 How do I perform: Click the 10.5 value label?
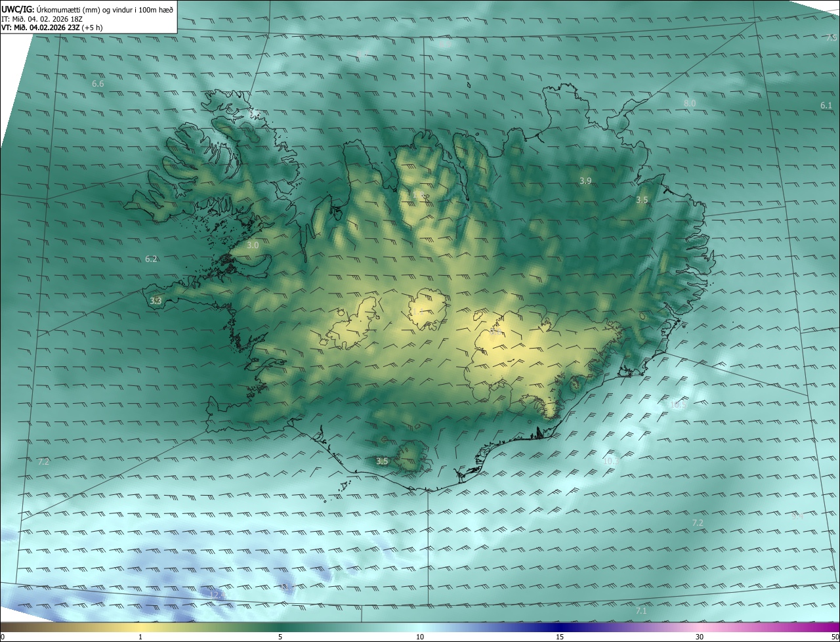[x=678, y=405]
